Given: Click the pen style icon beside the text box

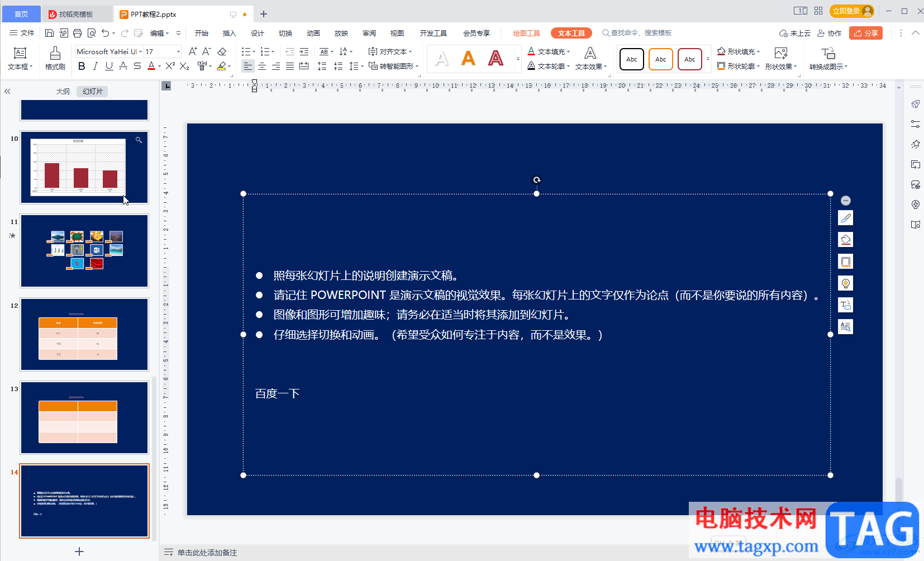Looking at the screenshot, I should point(846,218).
